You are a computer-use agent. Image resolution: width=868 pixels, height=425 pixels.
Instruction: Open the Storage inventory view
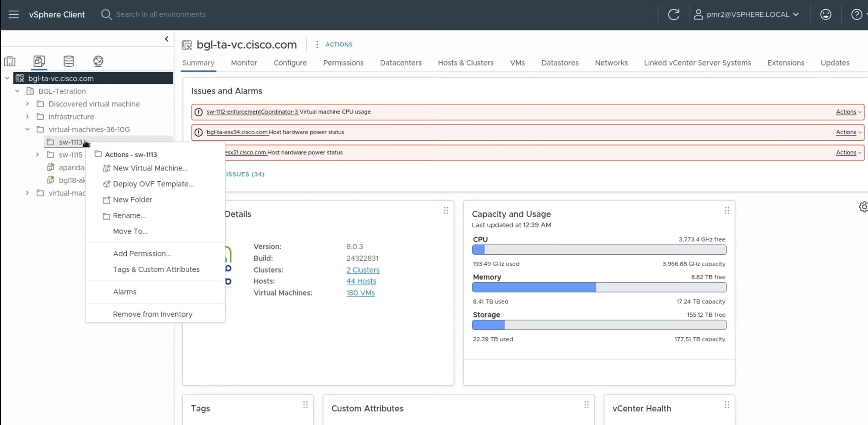pyautogui.click(x=69, y=61)
